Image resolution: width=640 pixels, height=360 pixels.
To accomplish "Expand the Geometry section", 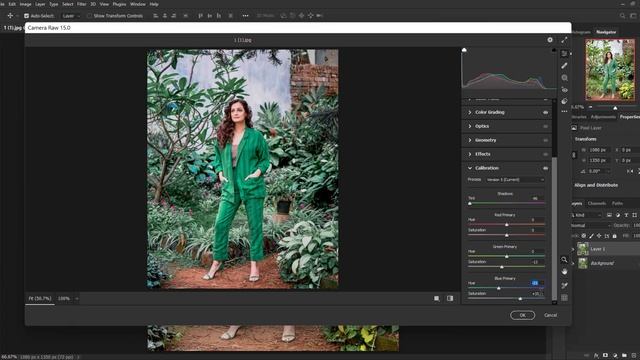I will pos(470,140).
